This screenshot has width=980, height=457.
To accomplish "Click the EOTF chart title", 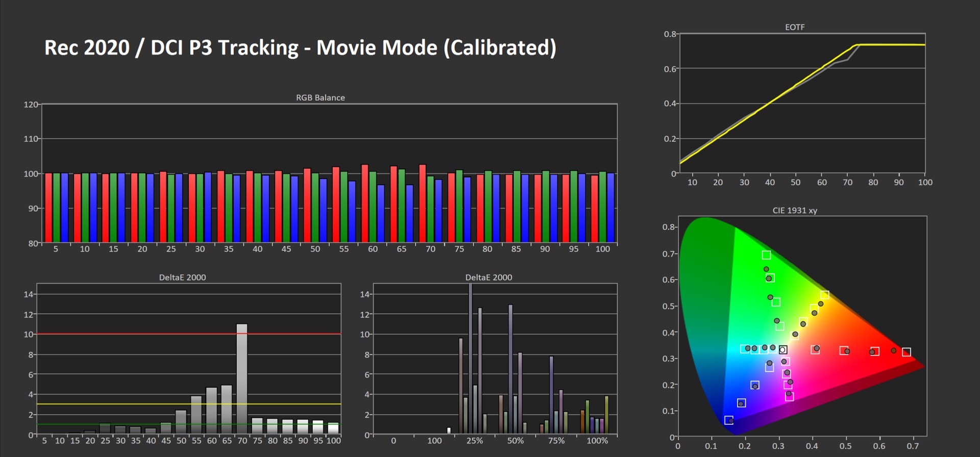I will click(x=794, y=27).
